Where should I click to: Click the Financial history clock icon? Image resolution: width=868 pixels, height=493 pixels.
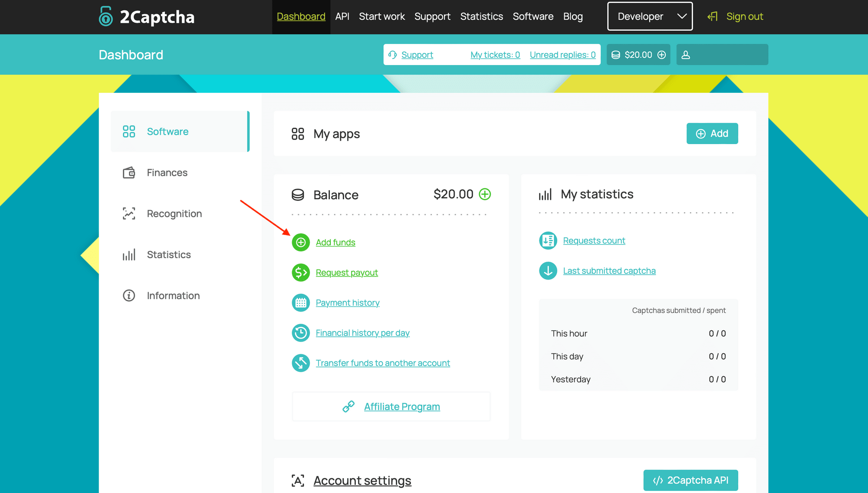(x=301, y=333)
